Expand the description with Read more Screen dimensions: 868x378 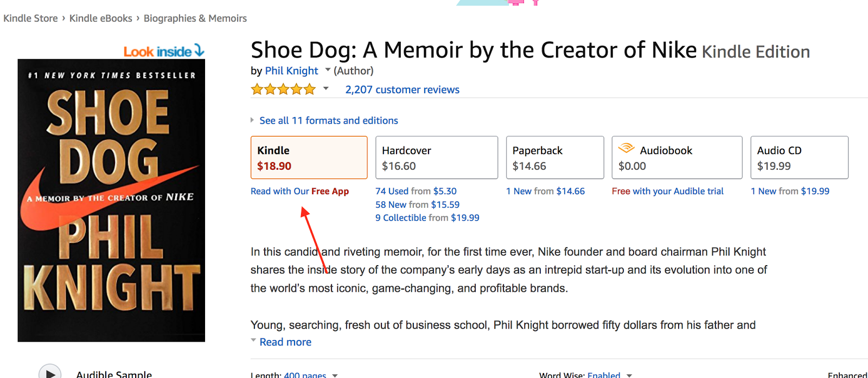click(285, 342)
